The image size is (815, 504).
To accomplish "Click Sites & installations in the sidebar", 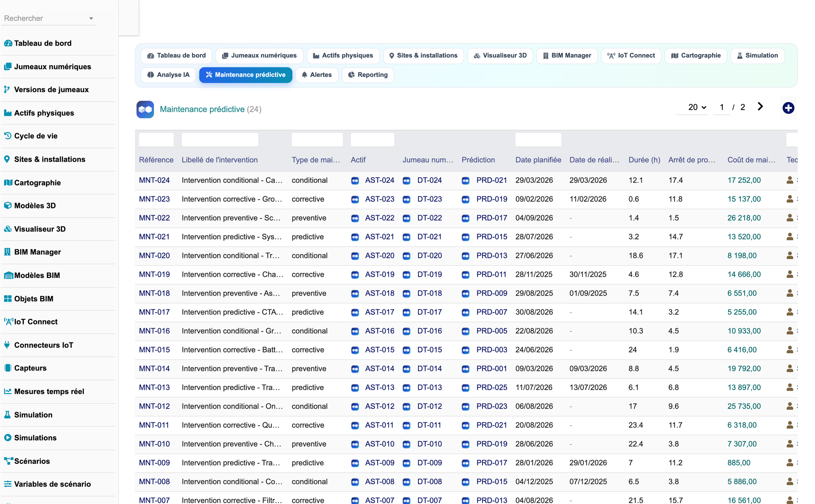I will coord(49,159).
